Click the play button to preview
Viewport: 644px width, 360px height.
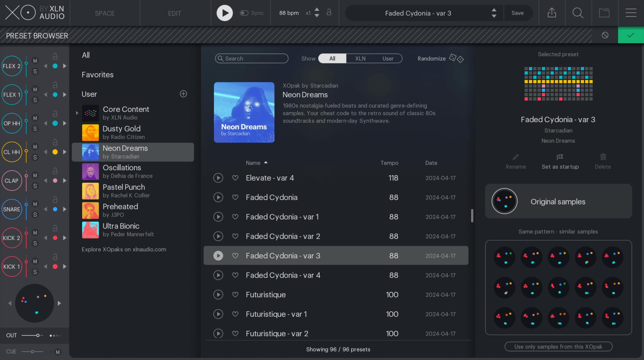tap(218, 256)
